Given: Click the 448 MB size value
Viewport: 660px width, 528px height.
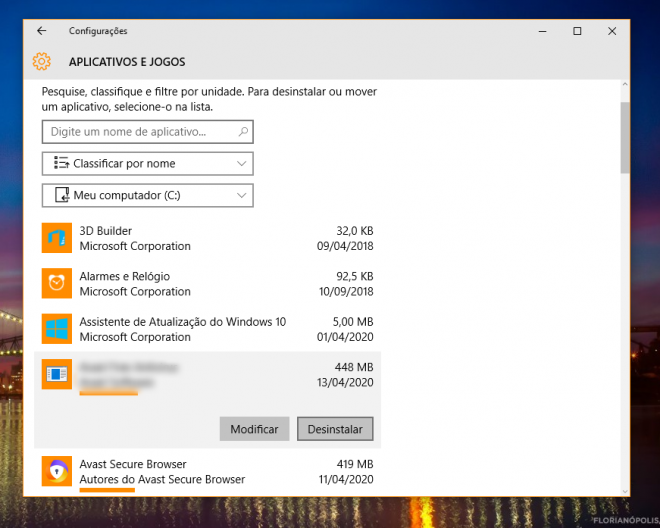Looking at the screenshot, I should pos(354,367).
